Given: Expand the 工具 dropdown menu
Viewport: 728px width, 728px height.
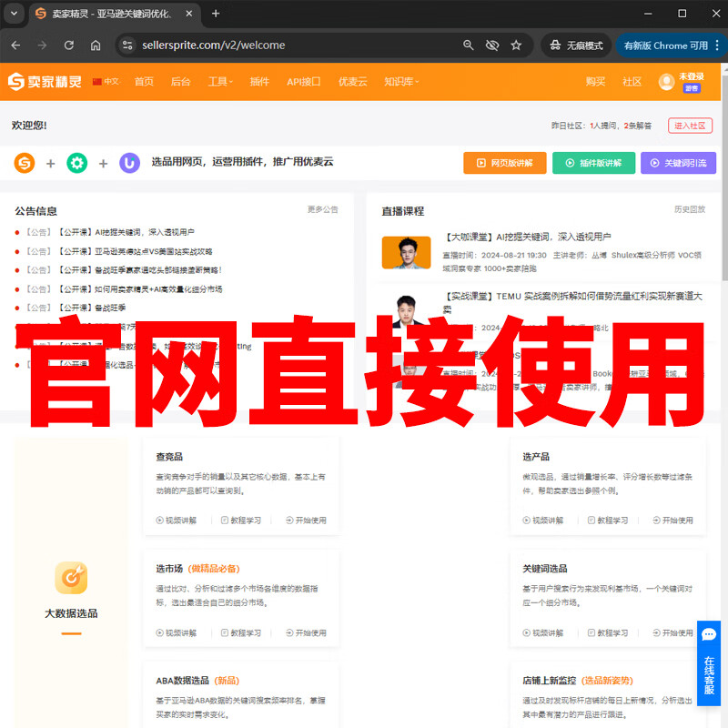Looking at the screenshot, I should tap(220, 82).
